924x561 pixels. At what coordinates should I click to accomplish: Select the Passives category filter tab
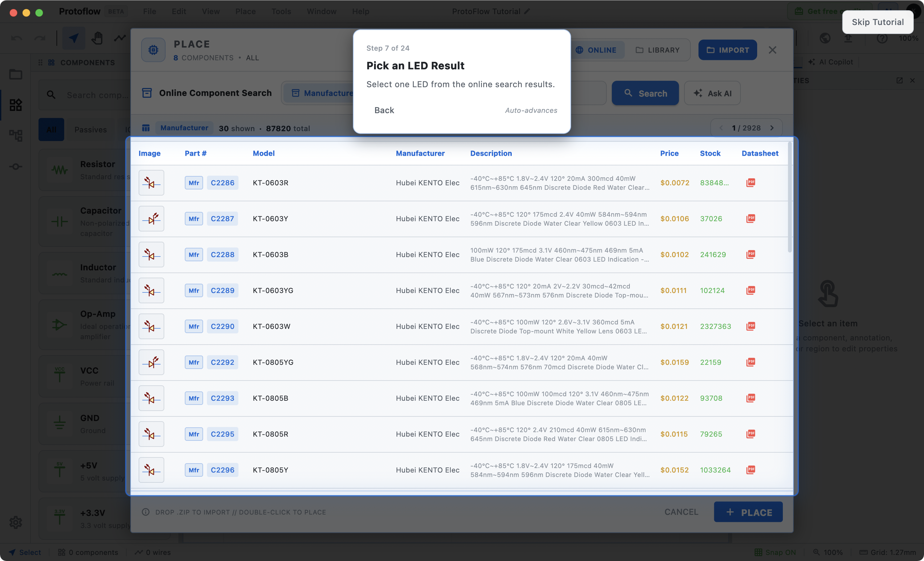pos(91,130)
